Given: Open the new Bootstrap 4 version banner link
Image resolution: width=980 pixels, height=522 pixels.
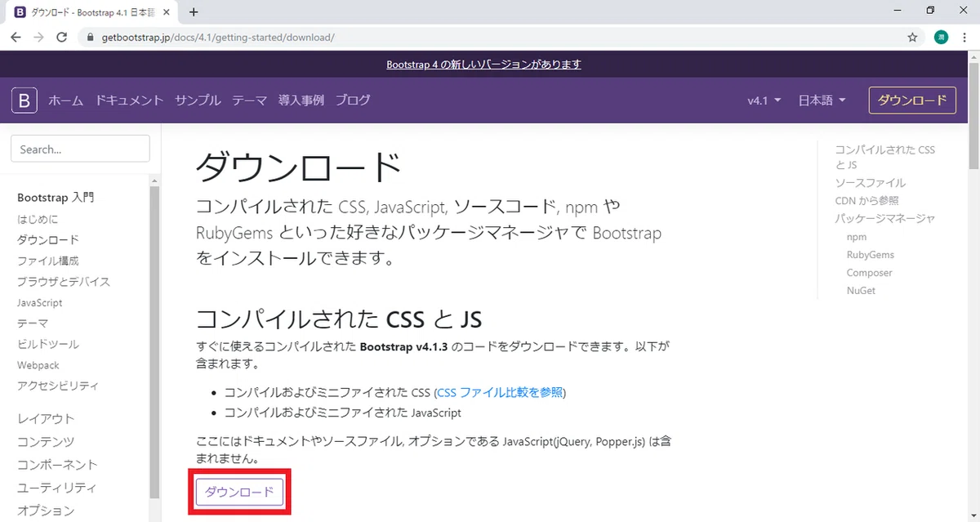Looking at the screenshot, I should tap(483, 65).
